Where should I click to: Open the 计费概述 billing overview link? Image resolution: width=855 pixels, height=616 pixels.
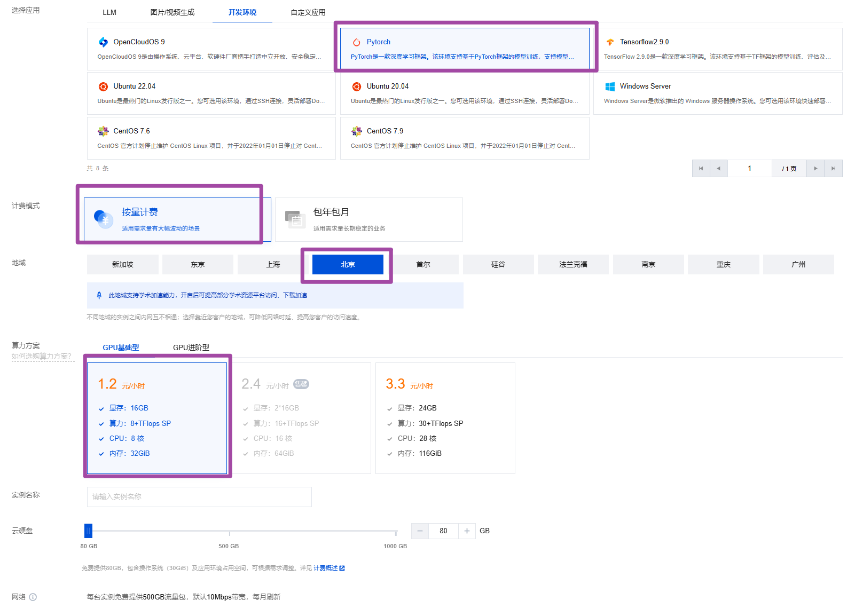click(326, 568)
